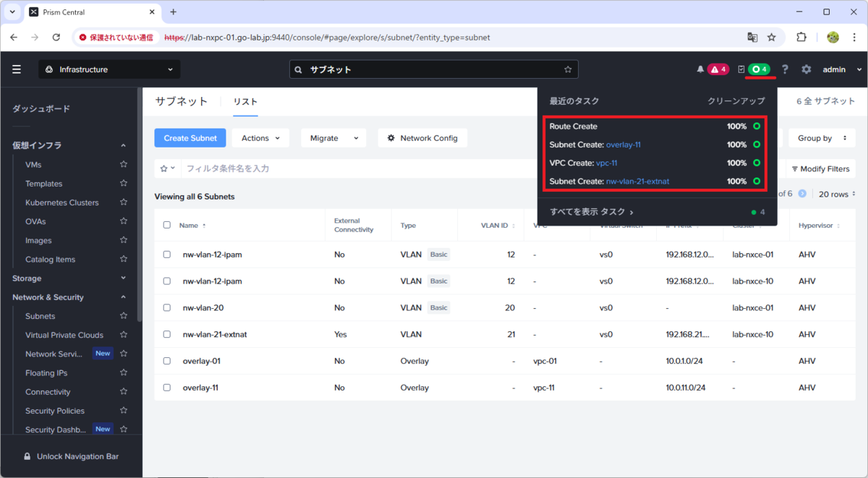Open the hamburger navigation menu
This screenshot has height=478, width=868.
tap(17, 69)
